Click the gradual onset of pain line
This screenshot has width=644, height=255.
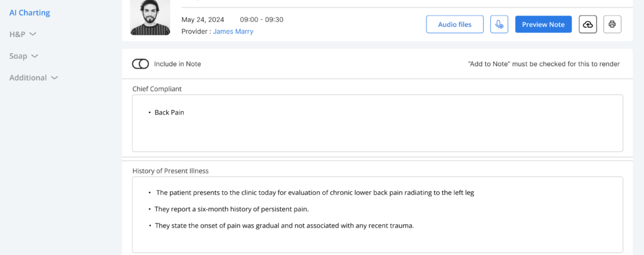[x=284, y=226]
